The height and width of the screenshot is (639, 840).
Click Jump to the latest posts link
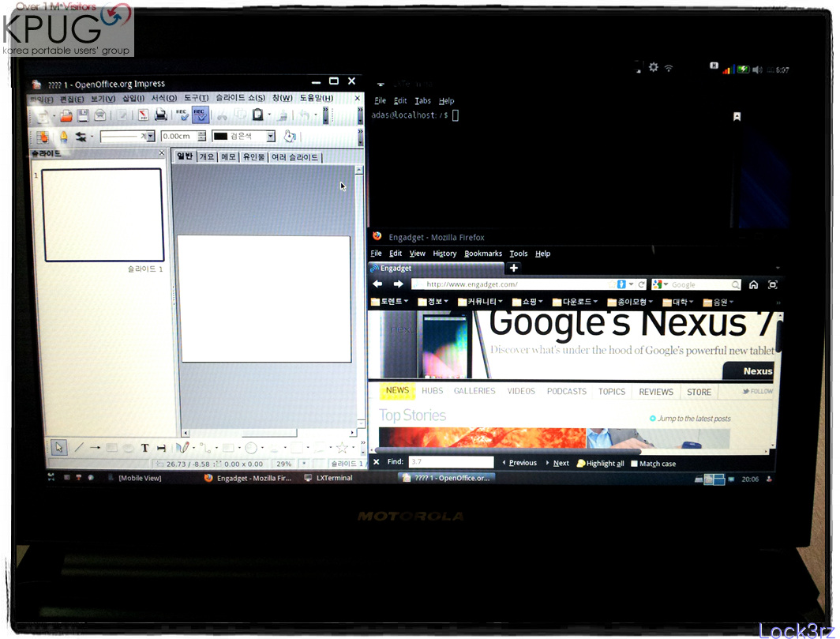tap(690, 418)
